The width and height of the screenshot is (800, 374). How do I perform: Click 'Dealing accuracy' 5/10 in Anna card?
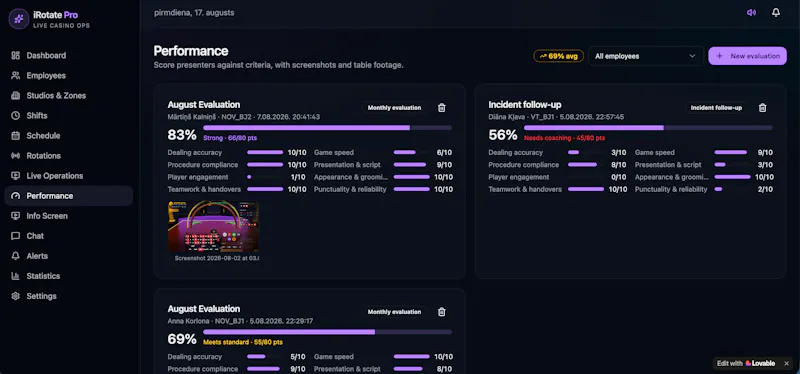pos(237,357)
